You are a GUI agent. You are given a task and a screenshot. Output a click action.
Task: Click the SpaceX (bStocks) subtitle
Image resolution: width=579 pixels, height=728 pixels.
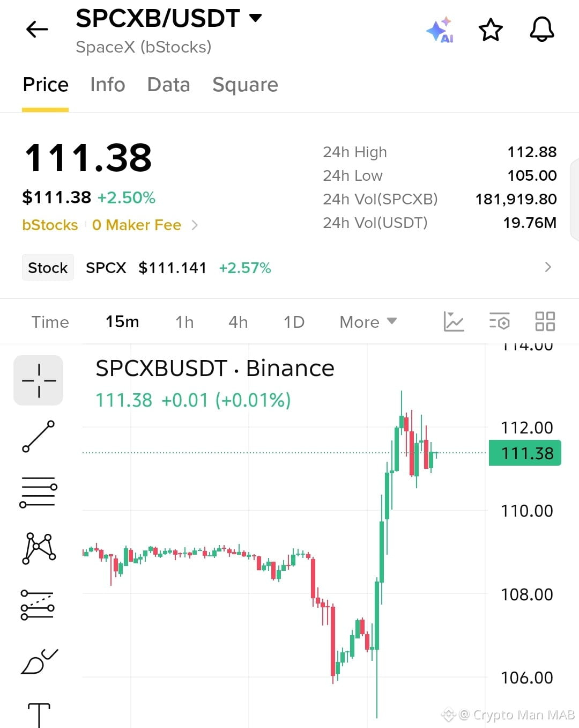144,47
